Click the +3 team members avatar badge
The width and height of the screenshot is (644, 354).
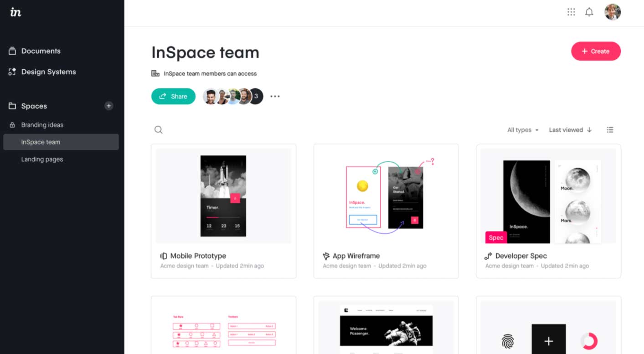pos(255,96)
